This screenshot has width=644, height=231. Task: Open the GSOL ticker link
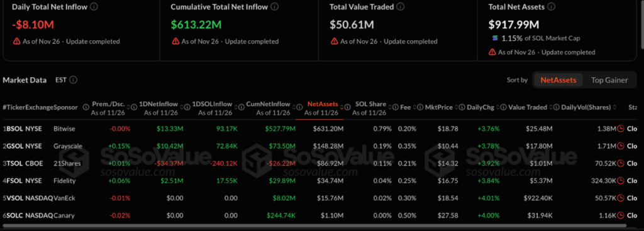point(15,146)
